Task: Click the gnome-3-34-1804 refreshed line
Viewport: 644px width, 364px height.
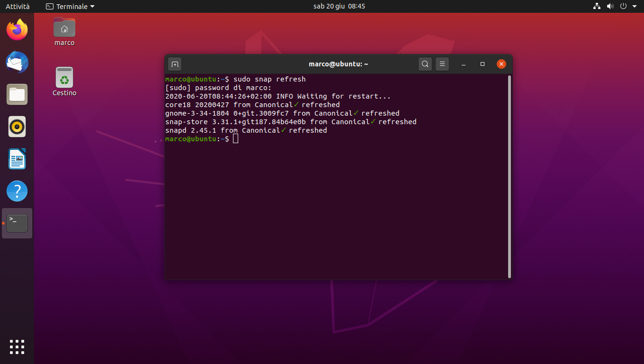Action: pos(282,113)
